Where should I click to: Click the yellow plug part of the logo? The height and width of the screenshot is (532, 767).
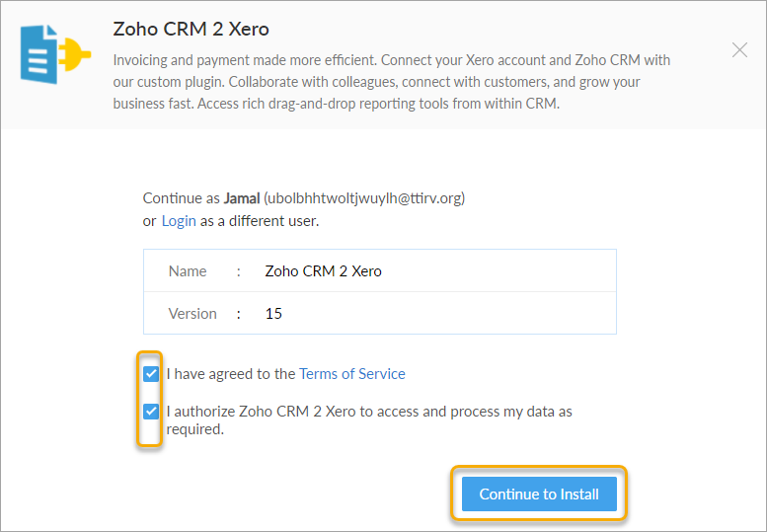(x=75, y=53)
